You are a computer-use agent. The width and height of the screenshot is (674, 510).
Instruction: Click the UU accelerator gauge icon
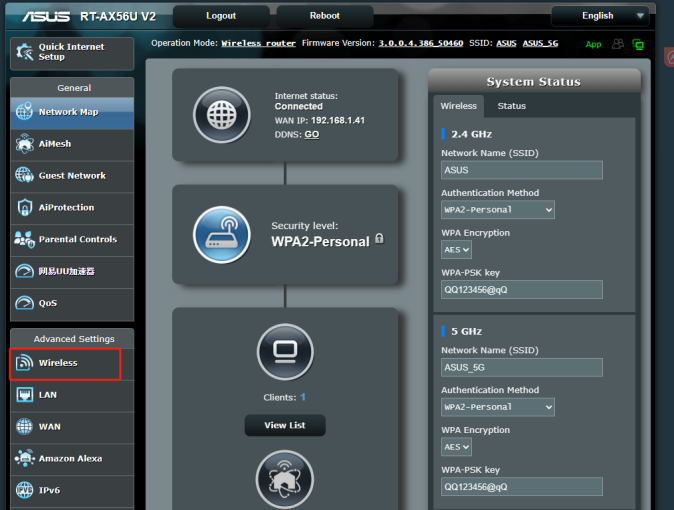tap(25, 271)
